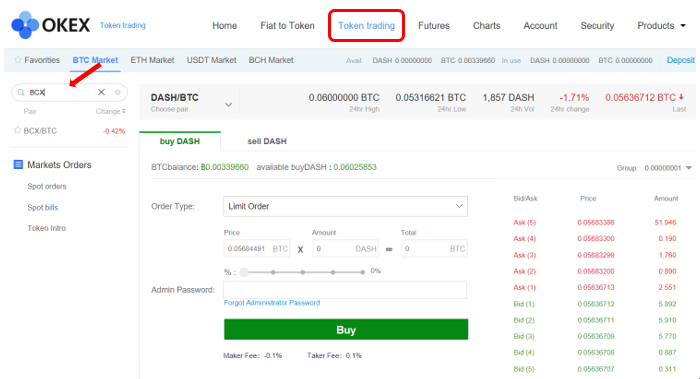Select the buy DASH tab
Image resolution: width=700 pixels, height=379 pixels.
(x=180, y=141)
